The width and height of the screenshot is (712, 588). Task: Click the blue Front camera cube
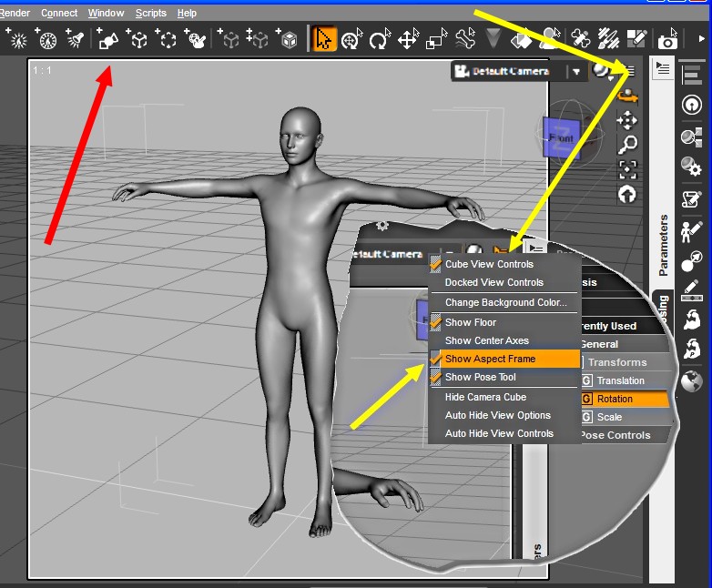[x=562, y=138]
